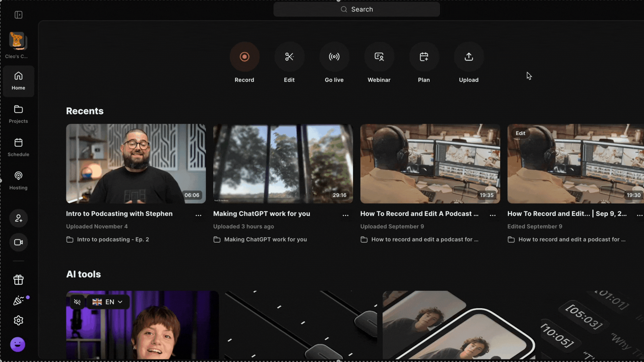The width and height of the screenshot is (644, 362).
Task: Open folder link Intro to podcasting - Ep. 2
Action: [x=113, y=239]
